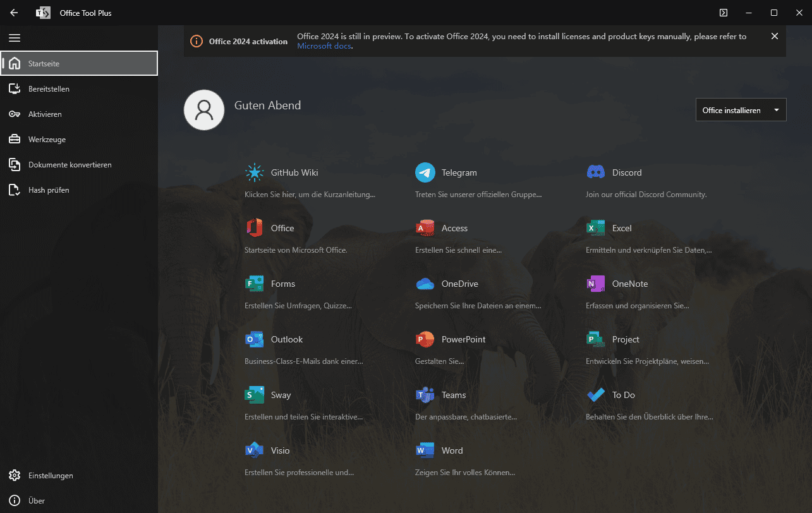This screenshot has width=812, height=513.
Task: Click 'Erstellen und teilen Sie interaktive...' text
Action: point(304,416)
